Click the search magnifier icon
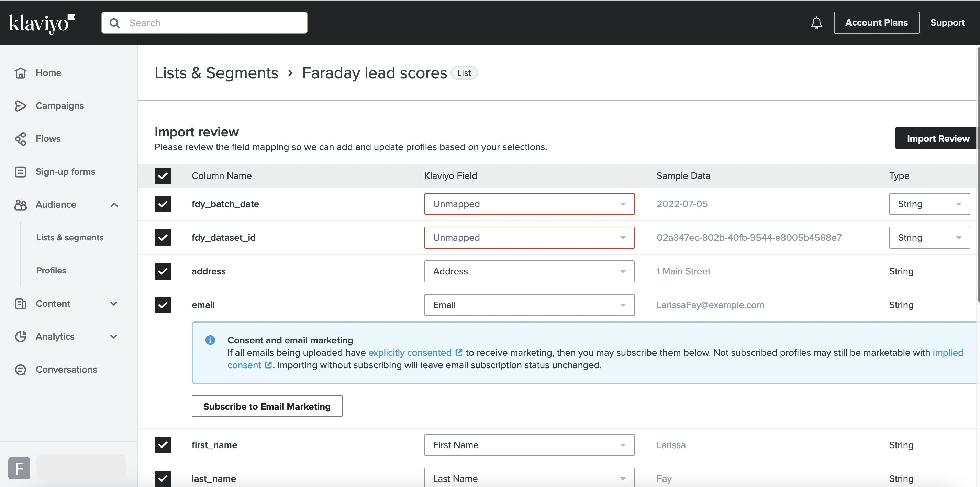The width and height of the screenshot is (980, 487). pyautogui.click(x=114, y=23)
